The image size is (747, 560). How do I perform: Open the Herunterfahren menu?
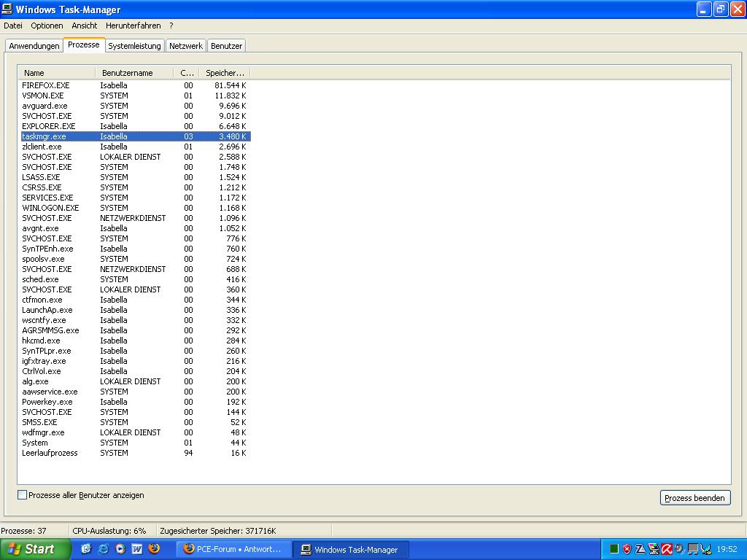click(x=133, y=26)
